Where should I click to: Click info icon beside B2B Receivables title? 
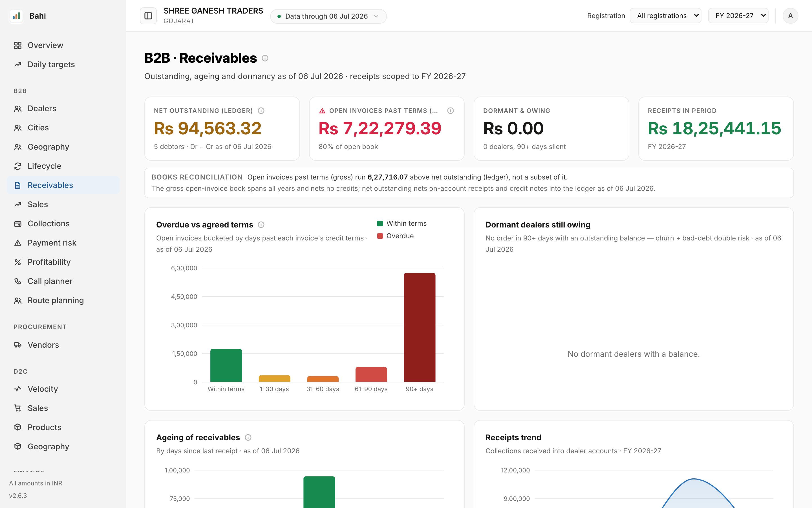(265, 58)
